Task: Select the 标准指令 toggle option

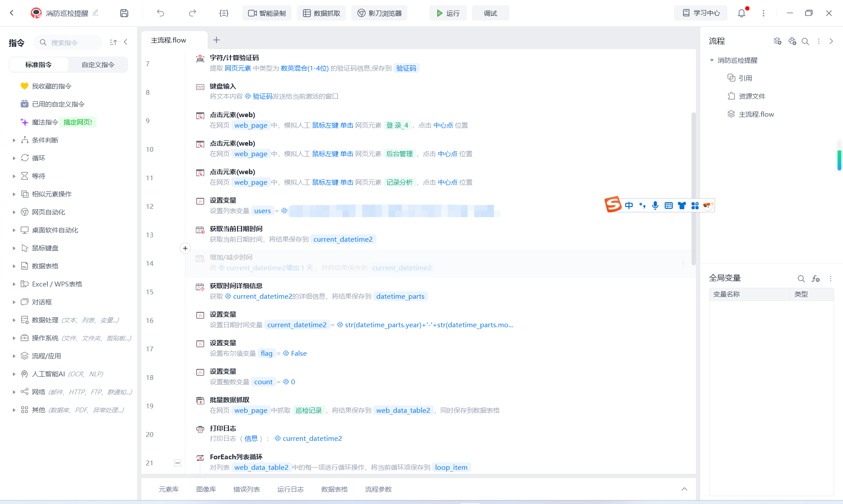Action: (39, 64)
